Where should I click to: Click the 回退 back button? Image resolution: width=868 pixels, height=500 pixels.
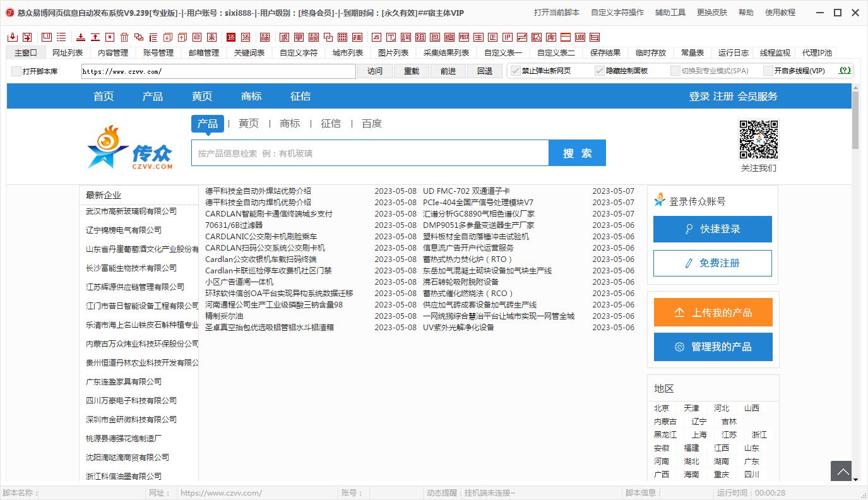coord(485,71)
